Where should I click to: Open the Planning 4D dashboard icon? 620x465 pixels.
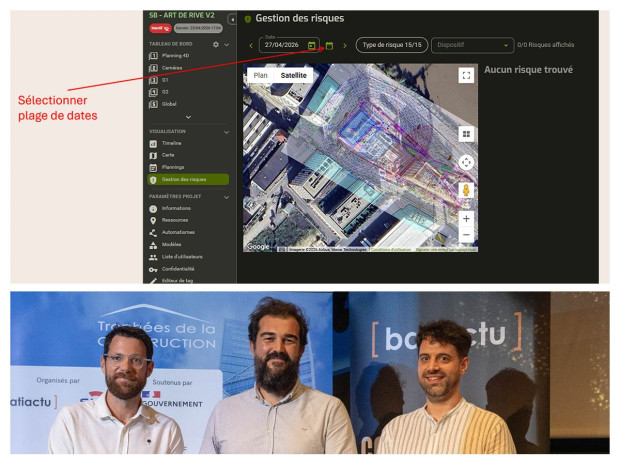(153, 56)
